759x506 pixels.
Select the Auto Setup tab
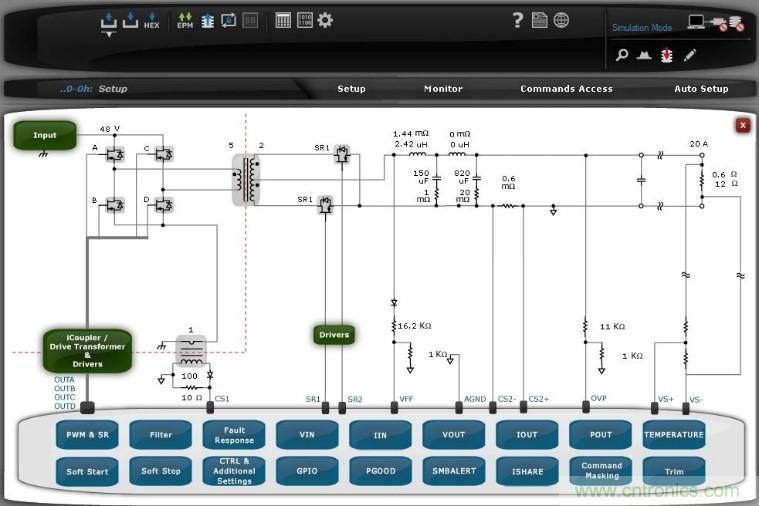[x=701, y=89]
